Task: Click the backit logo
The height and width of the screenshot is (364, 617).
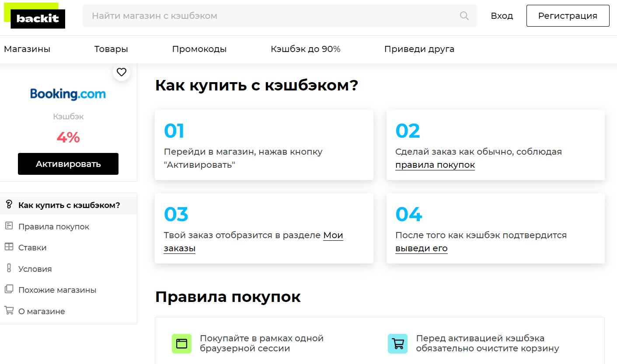Action: 35,16
